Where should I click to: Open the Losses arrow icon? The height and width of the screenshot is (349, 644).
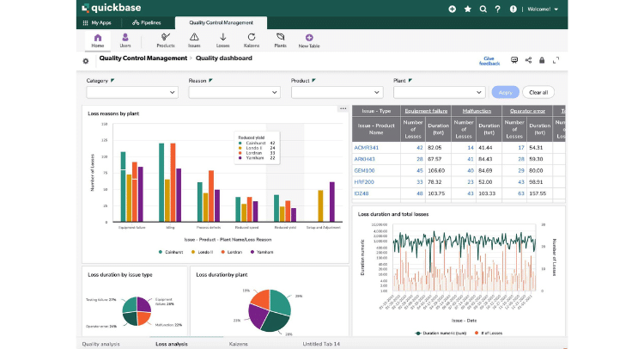click(222, 37)
